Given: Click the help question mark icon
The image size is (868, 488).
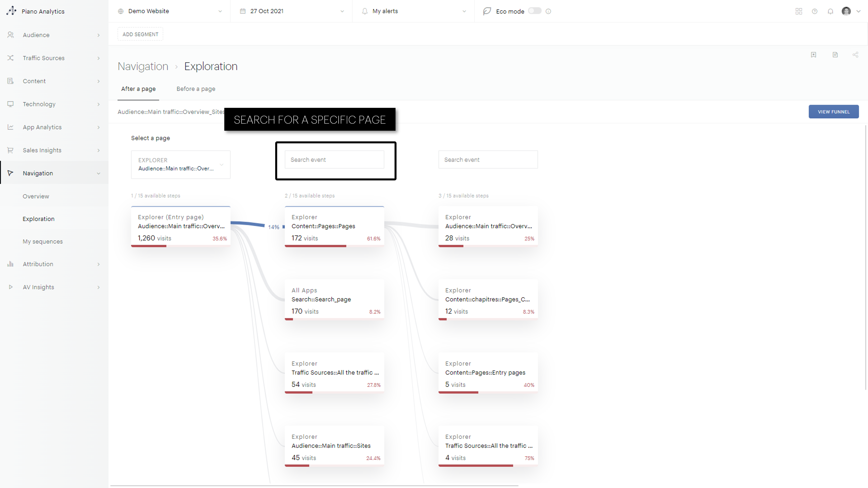Looking at the screenshot, I should [815, 11].
